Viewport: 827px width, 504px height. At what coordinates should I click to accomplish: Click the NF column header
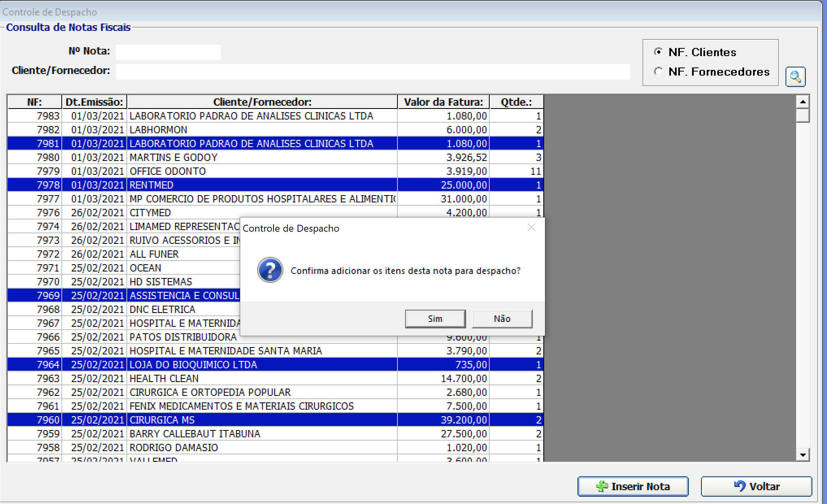[35, 102]
